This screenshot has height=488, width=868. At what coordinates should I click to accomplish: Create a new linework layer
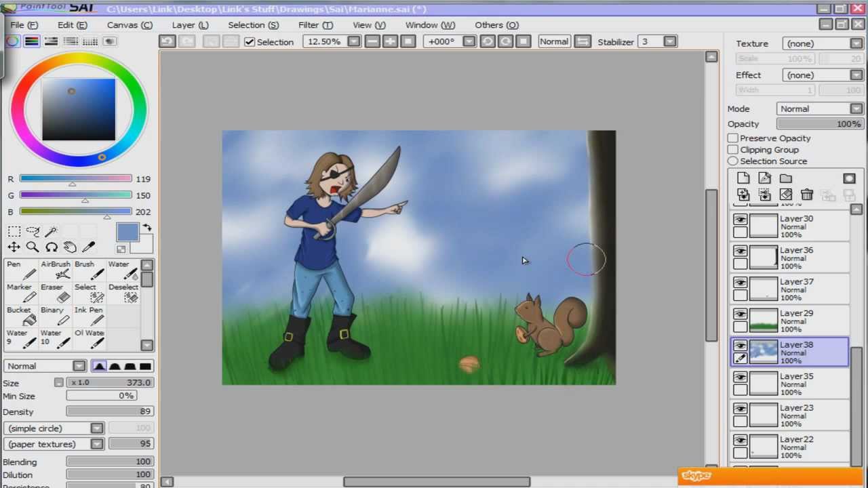pyautogui.click(x=764, y=178)
